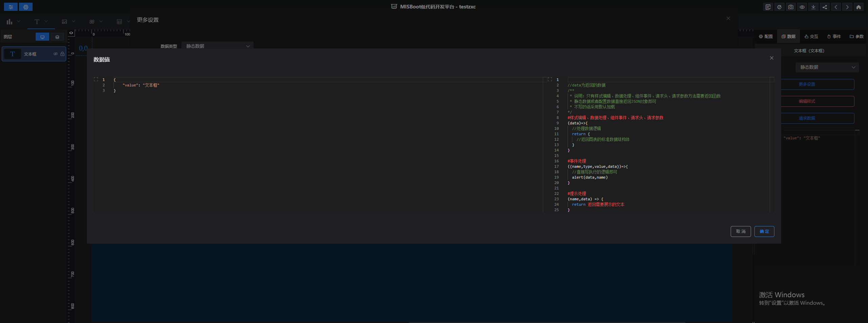The image size is (868, 323).
Task: Click the #事件处理 line in code editor
Action: tap(577, 161)
